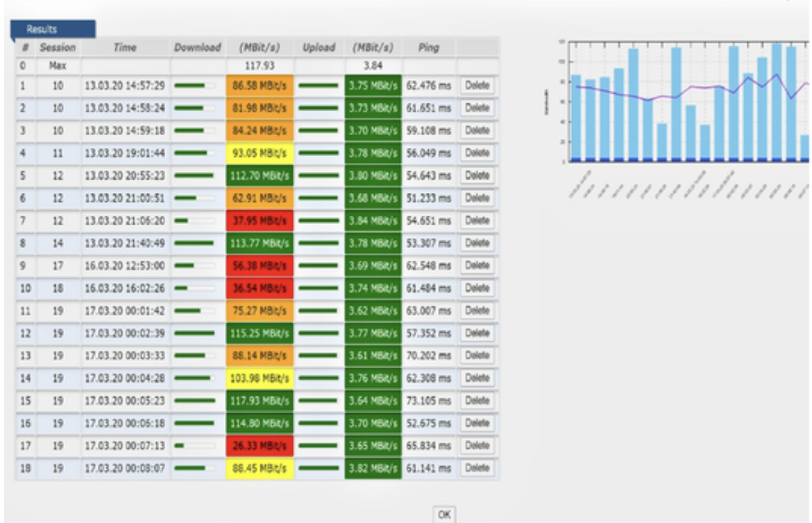812x523 pixels.
Task: Select the green 117.93 MBit/s cell in row 15
Action: pos(260,401)
